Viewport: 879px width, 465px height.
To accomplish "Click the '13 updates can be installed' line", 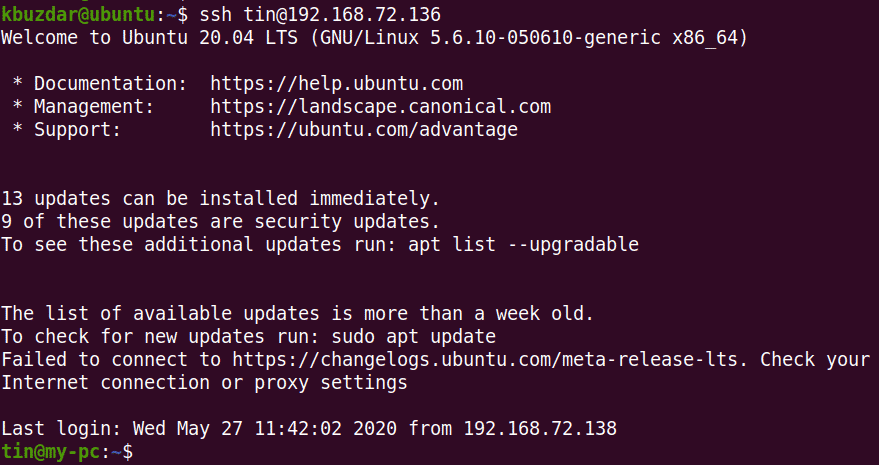I will tap(220, 198).
